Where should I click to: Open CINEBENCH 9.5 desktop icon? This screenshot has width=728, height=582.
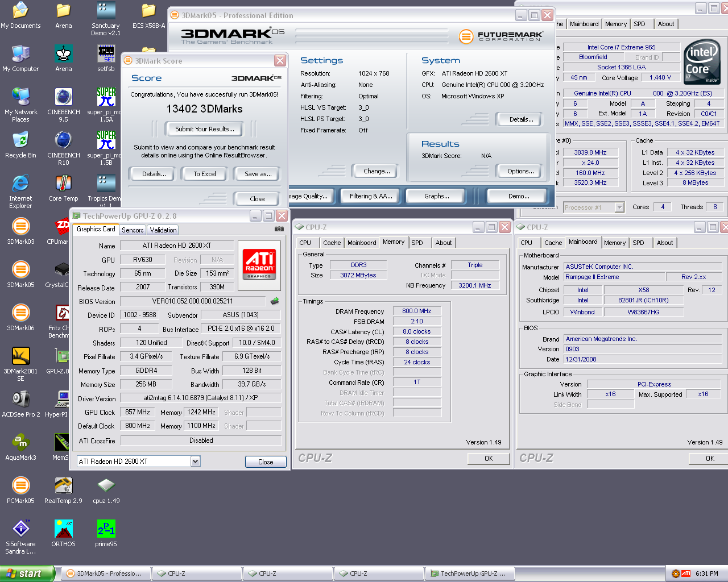[63, 105]
